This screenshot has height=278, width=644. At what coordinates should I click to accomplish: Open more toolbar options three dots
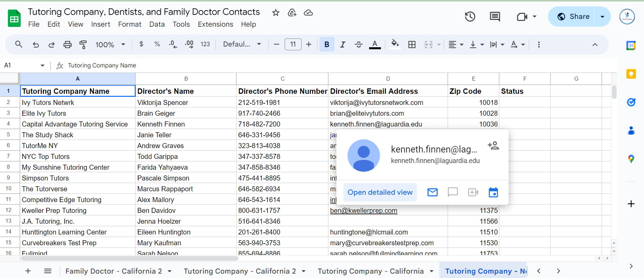(x=539, y=45)
